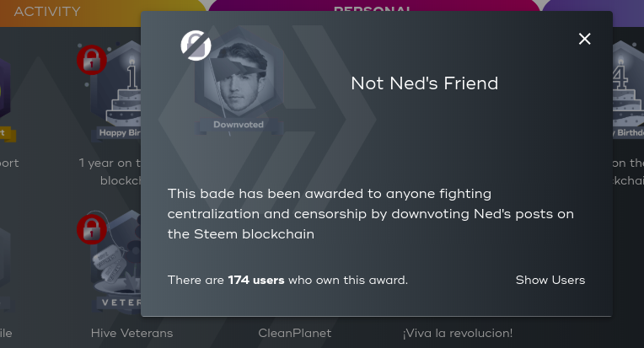Close the Not Ned's Friend popup
This screenshot has height=348, width=644.
[x=585, y=39]
